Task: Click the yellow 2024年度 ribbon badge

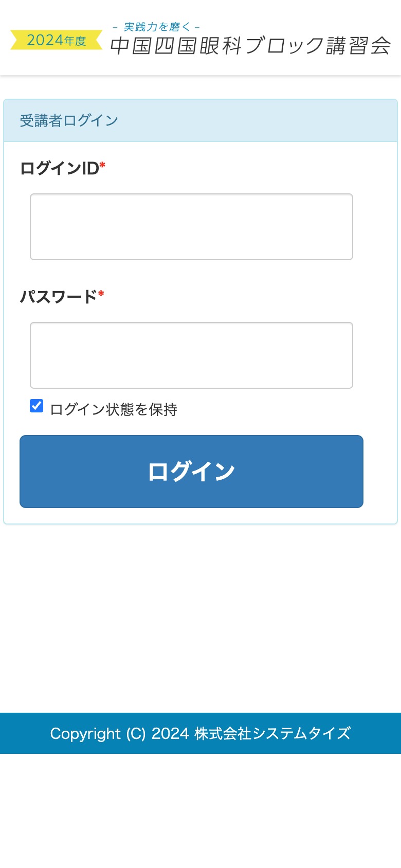Action: coord(56,40)
